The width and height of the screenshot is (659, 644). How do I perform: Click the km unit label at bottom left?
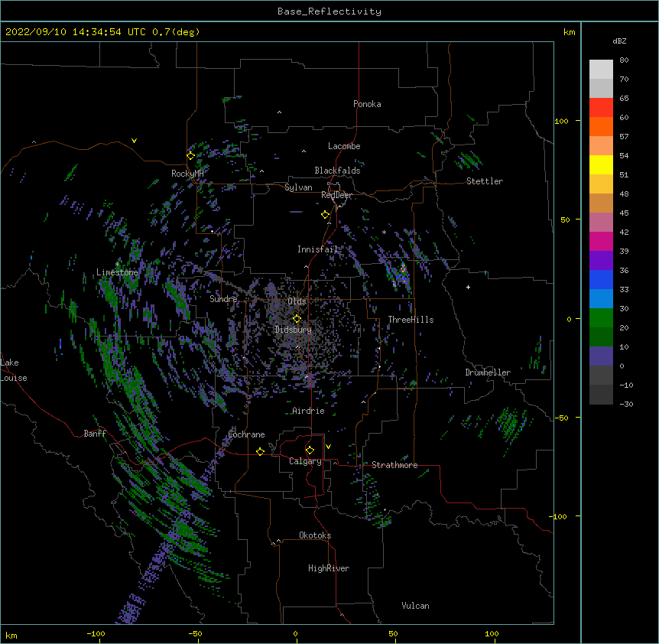point(11,635)
